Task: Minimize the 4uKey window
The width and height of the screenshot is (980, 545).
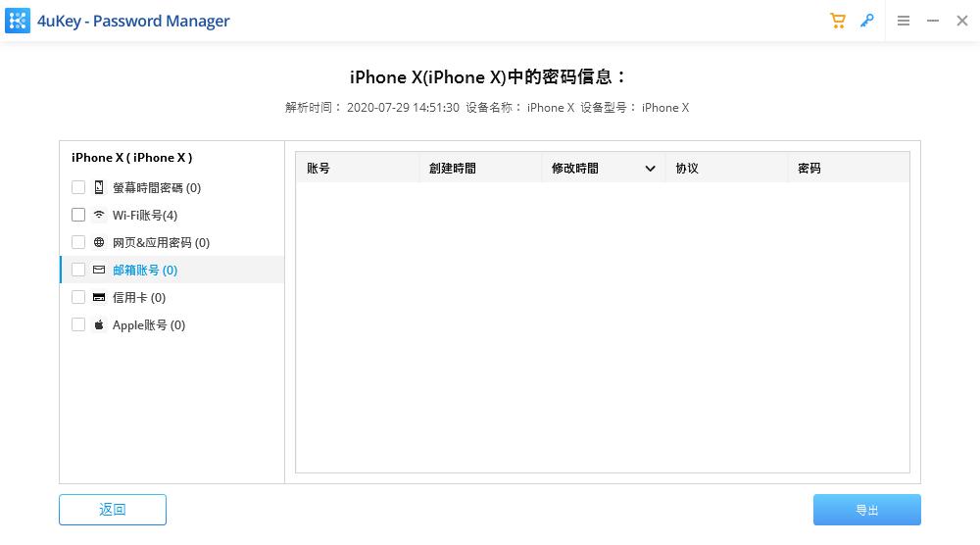Action: pos(933,21)
